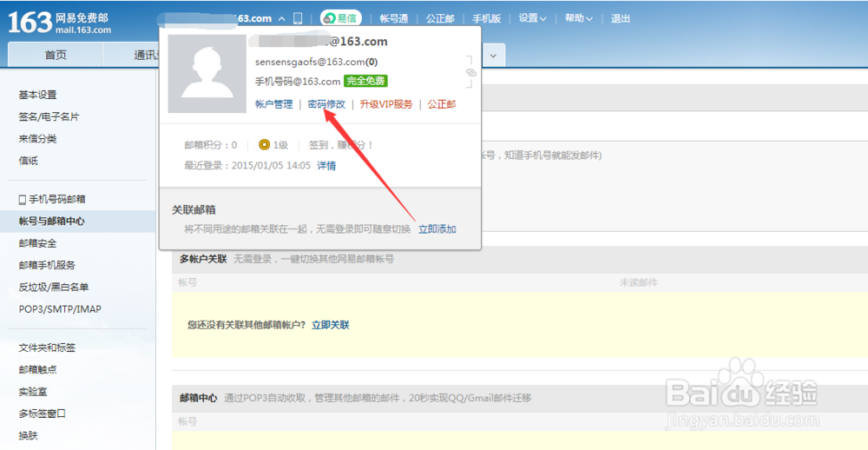Screen dimensions: 868x450
Task: Click 退出 to log out
Action: pos(621,18)
